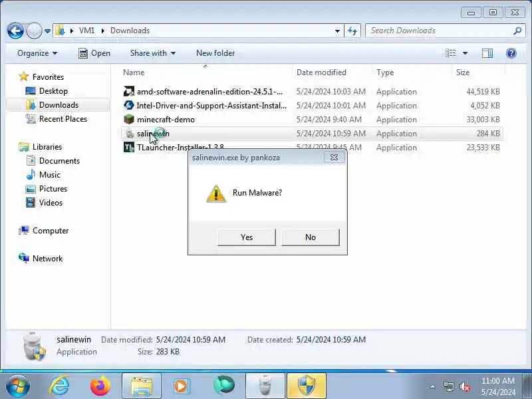532x399 pixels.
Task: Create a New folder
Action: [x=215, y=53]
